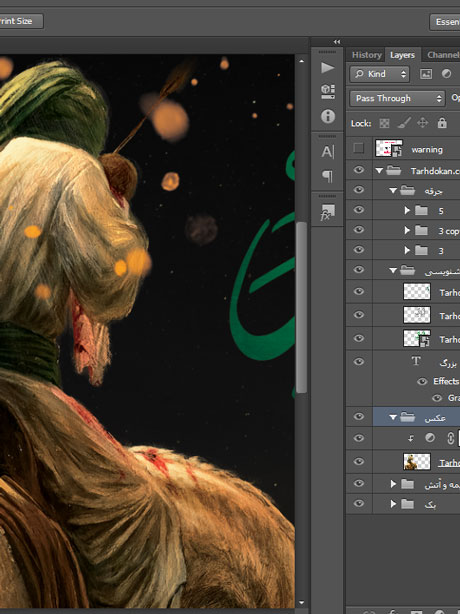Screen dimensions: 460x614
Task: Hide the Tarhdokan.c group
Action: point(359,170)
